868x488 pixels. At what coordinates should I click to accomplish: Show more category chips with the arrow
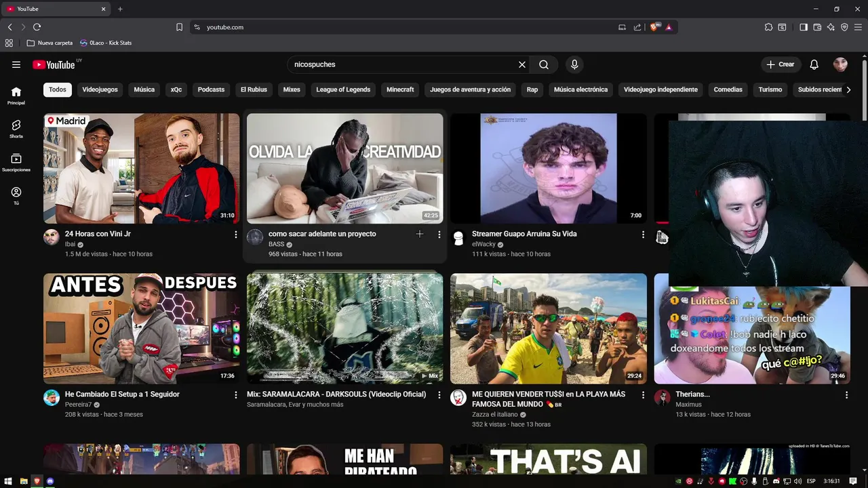pyautogui.click(x=848, y=89)
